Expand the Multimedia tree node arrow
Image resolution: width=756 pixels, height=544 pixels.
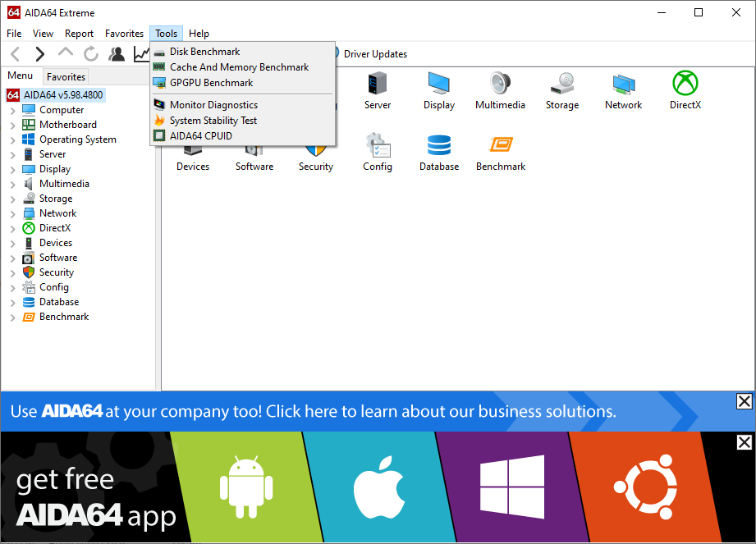pyautogui.click(x=12, y=185)
